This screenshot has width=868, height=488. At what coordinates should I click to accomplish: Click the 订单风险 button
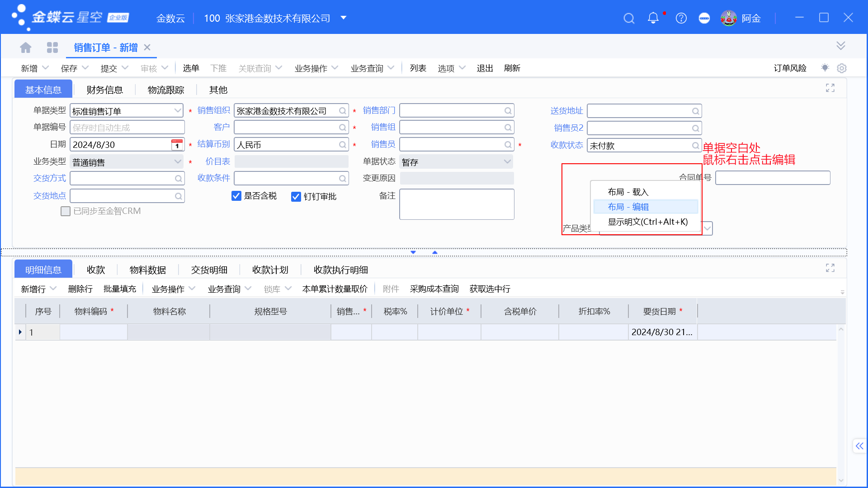point(790,68)
